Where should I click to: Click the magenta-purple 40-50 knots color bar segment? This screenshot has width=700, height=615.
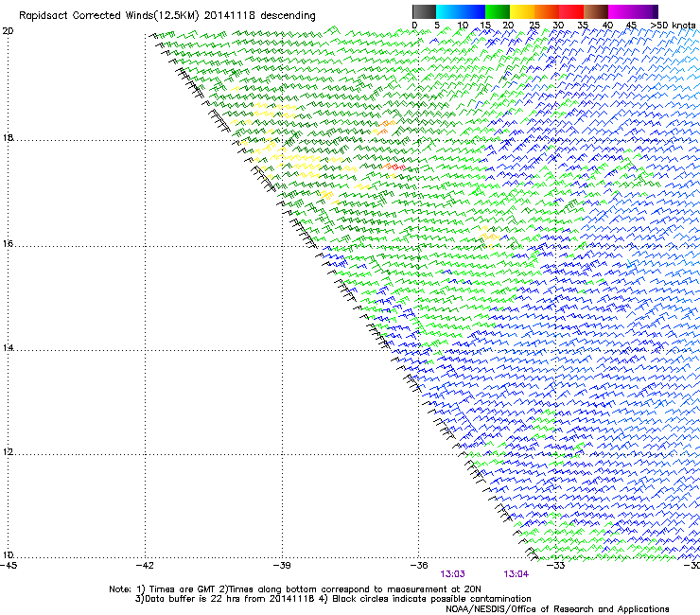click(x=633, y=11)
